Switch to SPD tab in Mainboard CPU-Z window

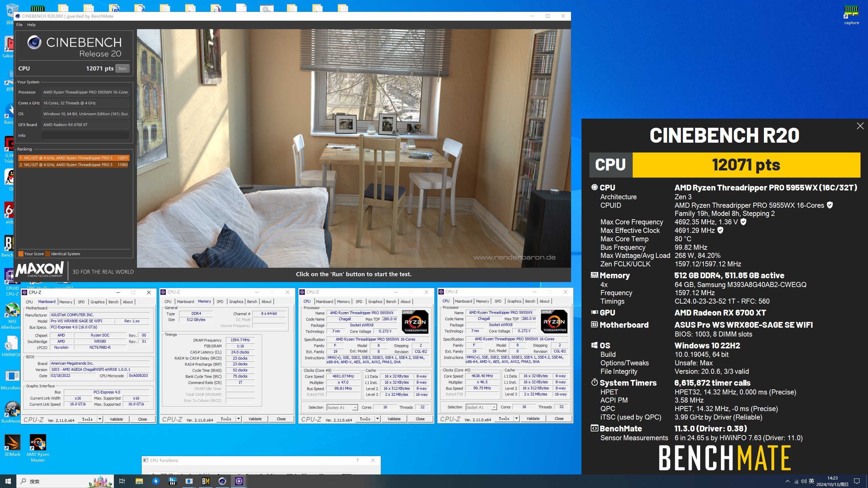[81, 302]
